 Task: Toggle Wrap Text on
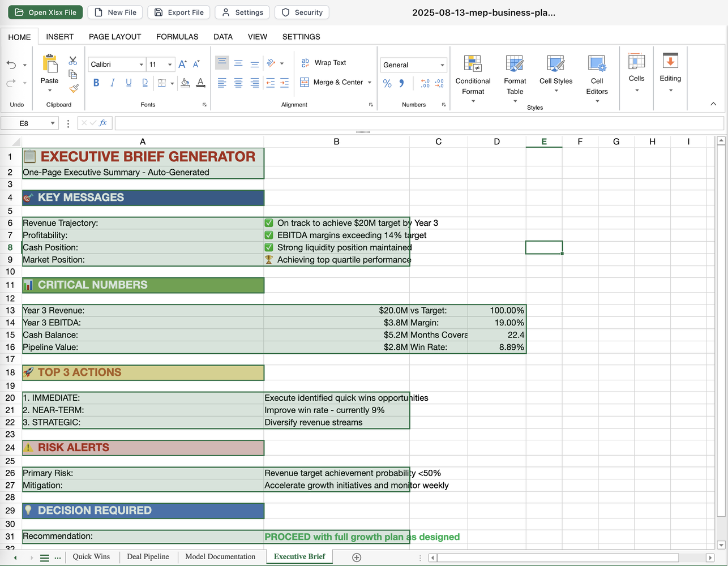tap(323, 63)
